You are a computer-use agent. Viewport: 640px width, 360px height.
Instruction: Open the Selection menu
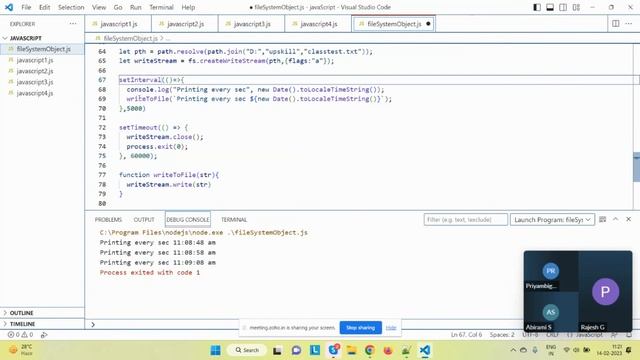tap(71, 7)
